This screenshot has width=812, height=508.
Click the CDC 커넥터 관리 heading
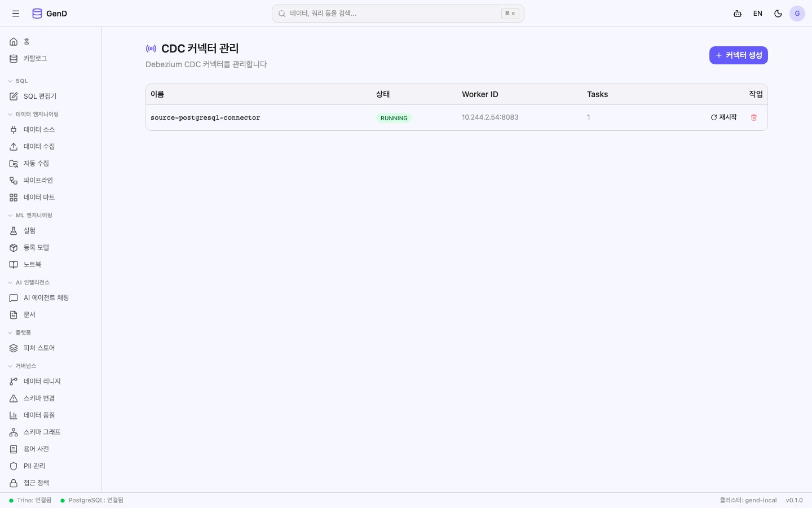[x=200, y=49]
